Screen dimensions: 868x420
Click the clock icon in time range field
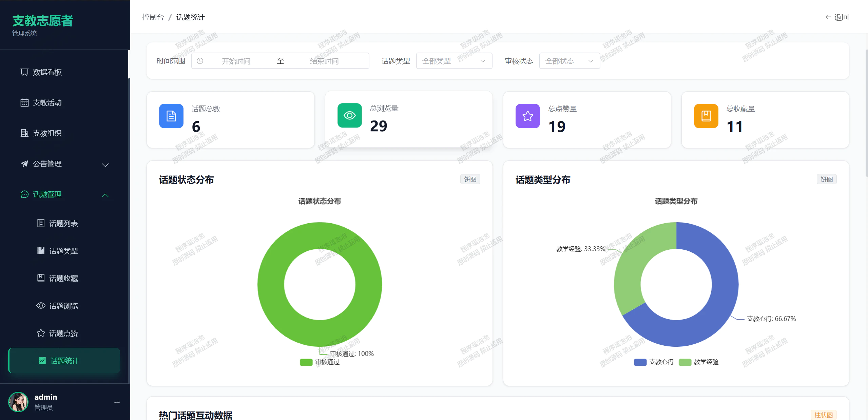point(200,61)
